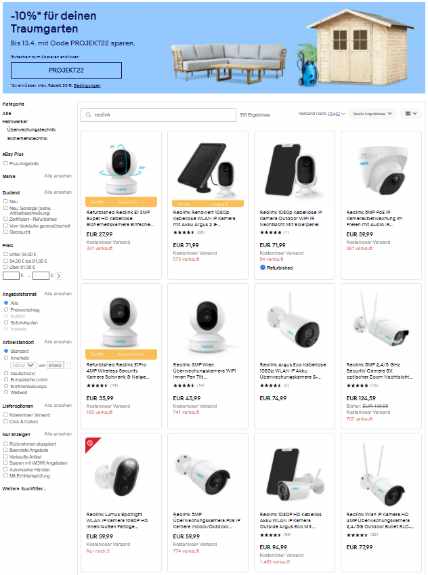This screenshot has width=428, height=575.
Task: Click the minimum price input field
Action: tap(11, 275)
